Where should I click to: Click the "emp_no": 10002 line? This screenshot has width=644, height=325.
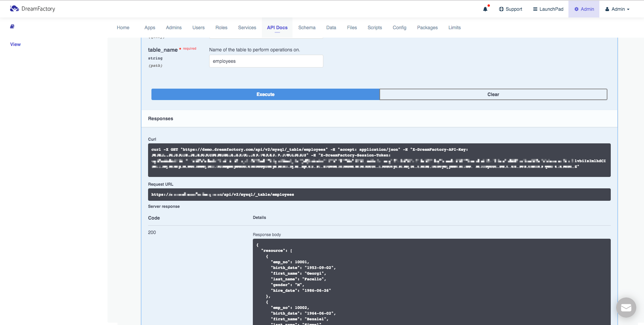click(x=290, y=308)
